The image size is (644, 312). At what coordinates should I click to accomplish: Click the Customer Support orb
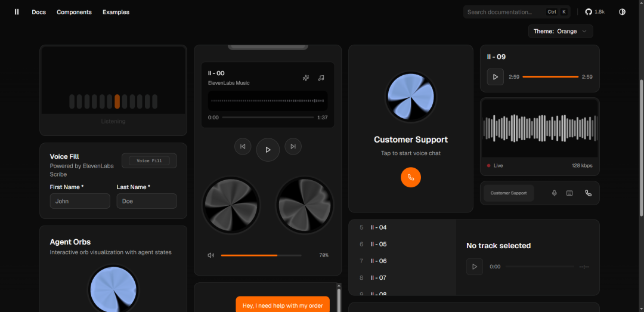click(x=411, y=97)
